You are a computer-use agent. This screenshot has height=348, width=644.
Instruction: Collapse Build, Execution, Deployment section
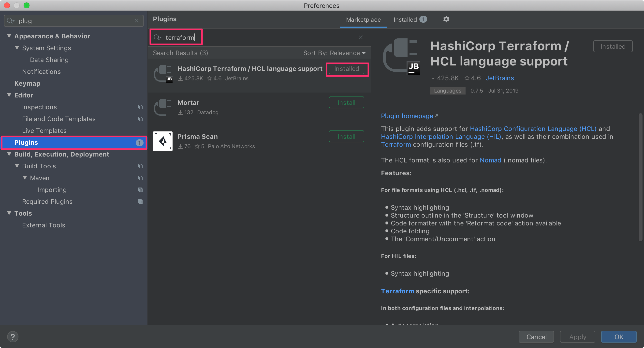point(9,154)
